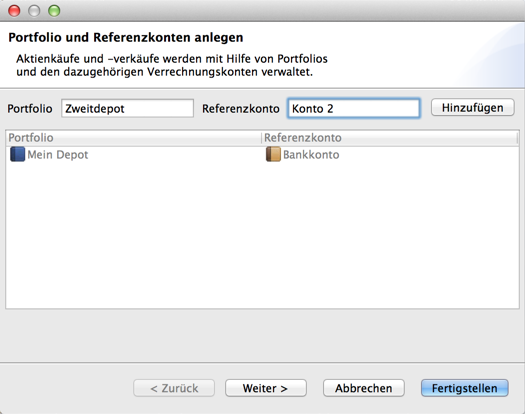Select the Bankkonto cell text
Image resolution: width=525 pixels, height=414 pixels.
click(x=311, y=155)
